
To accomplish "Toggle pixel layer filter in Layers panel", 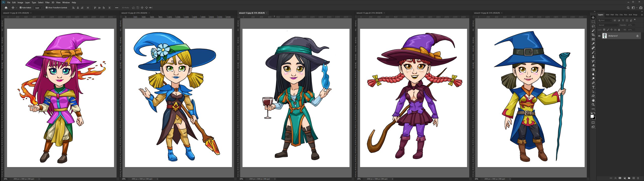I will coord(615,20).
